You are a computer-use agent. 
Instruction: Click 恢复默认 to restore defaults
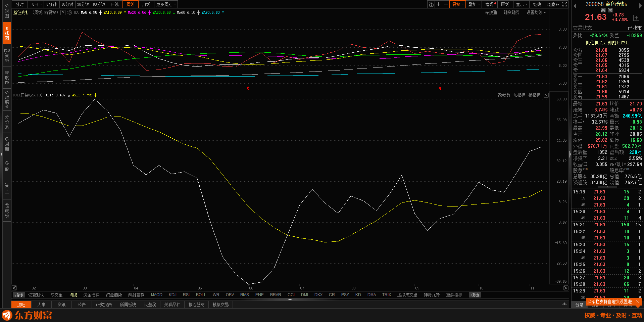pos(36,295)
